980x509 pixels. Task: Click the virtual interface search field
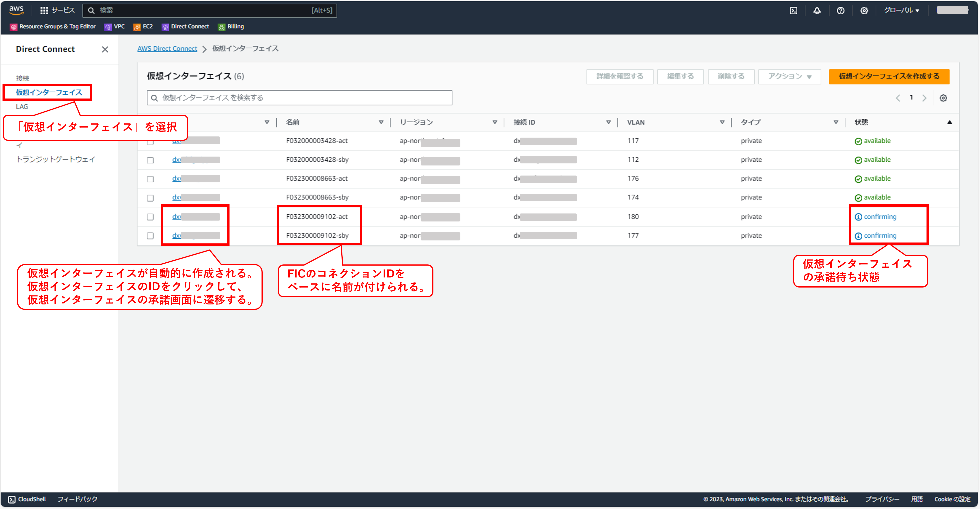(299, 97)
